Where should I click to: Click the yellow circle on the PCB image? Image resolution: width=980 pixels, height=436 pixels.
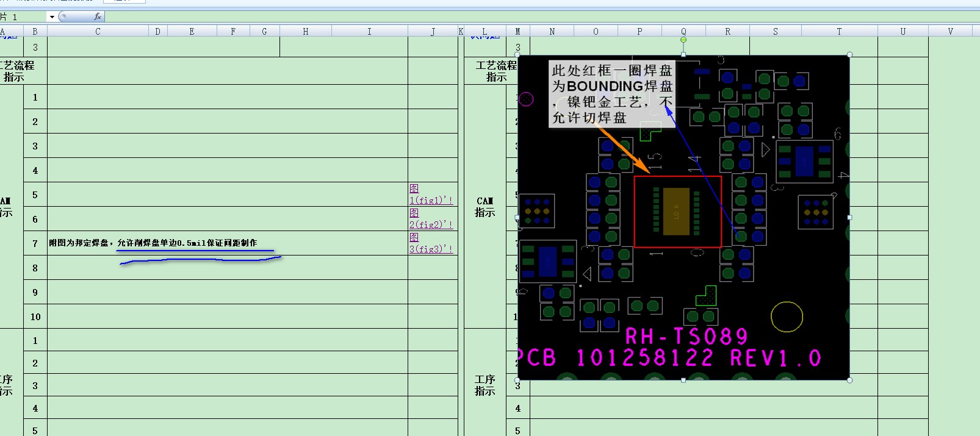coord(787,316)
